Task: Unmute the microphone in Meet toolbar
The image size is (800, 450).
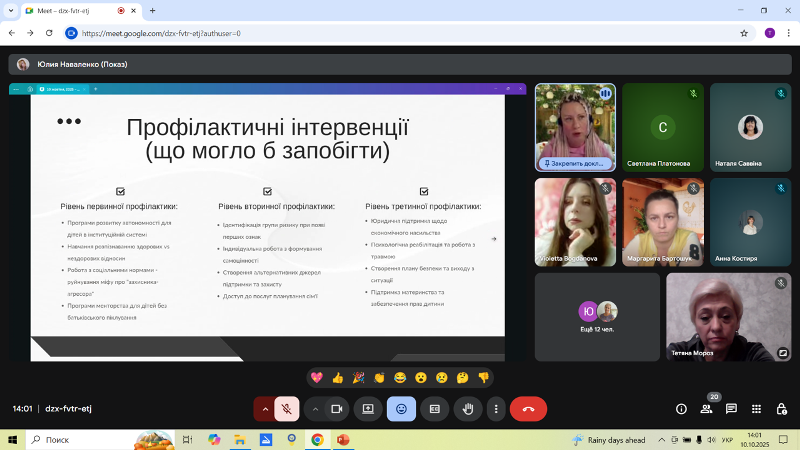Action: pos(287,409)
